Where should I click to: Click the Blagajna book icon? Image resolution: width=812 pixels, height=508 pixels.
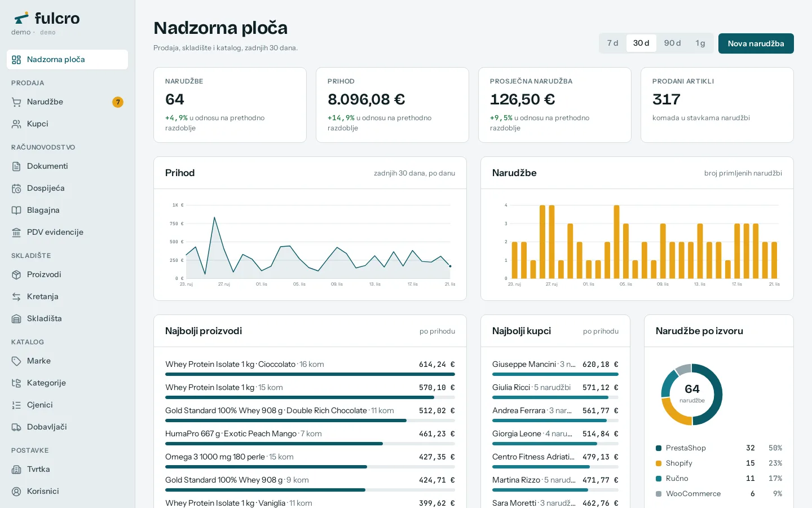[16, 211]
